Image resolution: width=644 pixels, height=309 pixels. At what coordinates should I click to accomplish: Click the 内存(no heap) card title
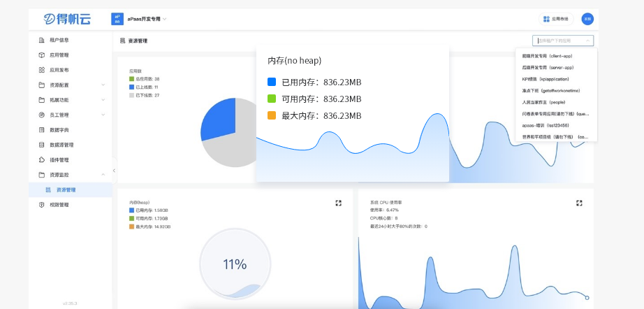(295, 61)
